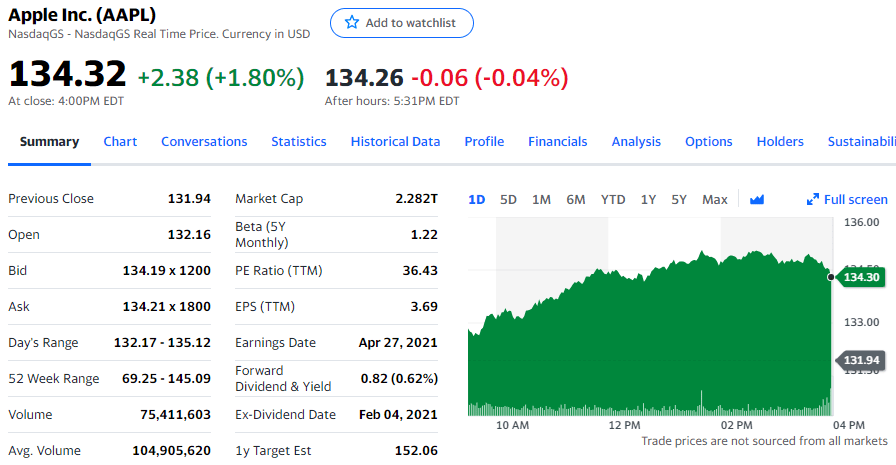
Task: Click the current price dot on the chart line
Action: click(830, 277)
